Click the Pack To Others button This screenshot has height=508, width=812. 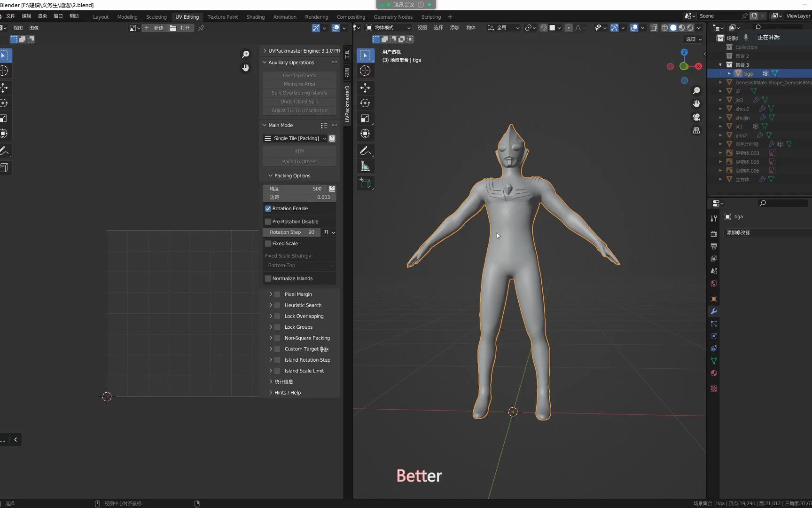(299, 162)
